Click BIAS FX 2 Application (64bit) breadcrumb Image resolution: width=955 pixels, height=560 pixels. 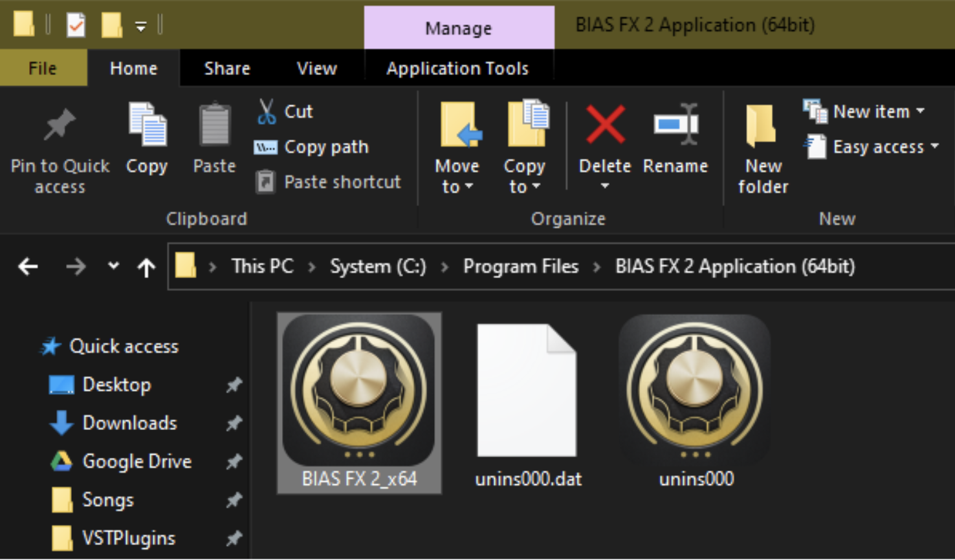pyautogui.click(x=735, y=266)
